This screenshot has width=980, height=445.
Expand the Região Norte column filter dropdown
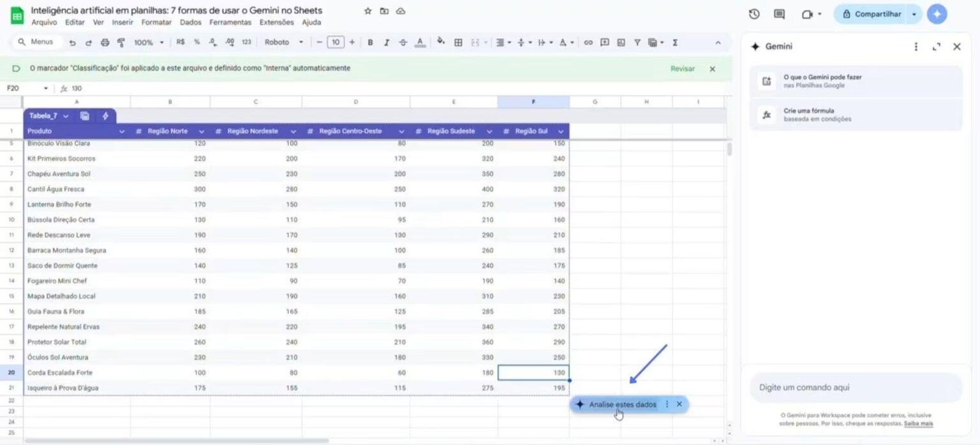pyautogui.click(x=201, y=131)
